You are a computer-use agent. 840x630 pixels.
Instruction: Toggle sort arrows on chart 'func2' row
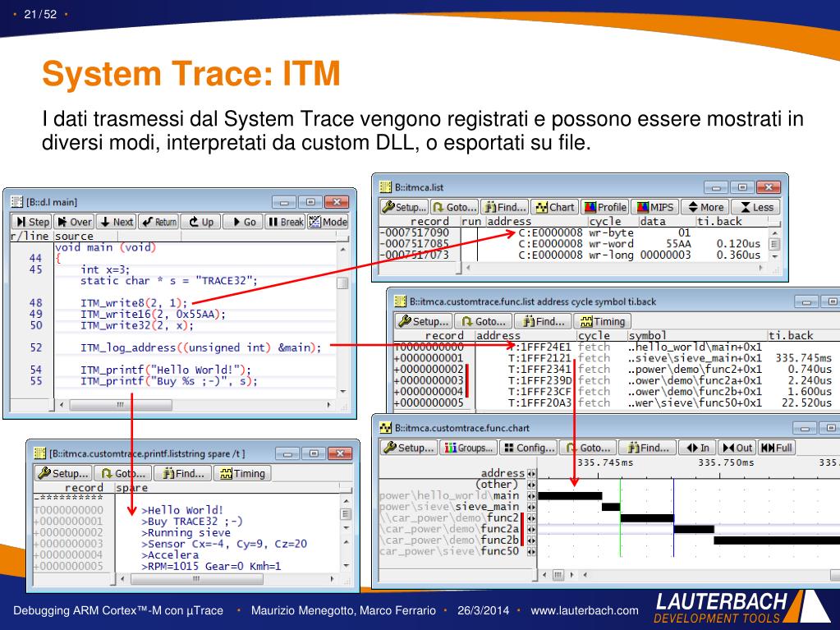pos(531,518)
